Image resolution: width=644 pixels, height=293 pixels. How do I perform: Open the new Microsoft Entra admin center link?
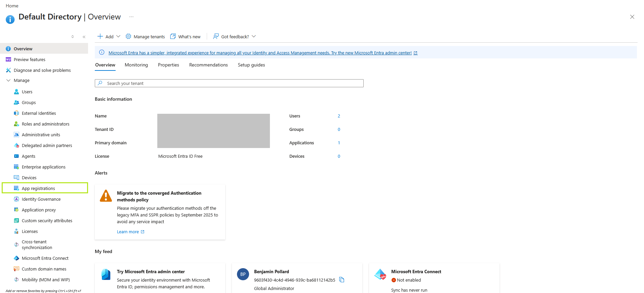point(263,53)
